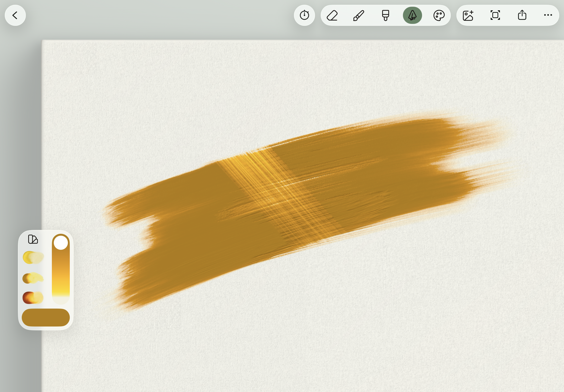The height and width of the screenshot is (392, 564).
Task: Pick the yellow and cream mix swatch
Action: click(33, 257)
